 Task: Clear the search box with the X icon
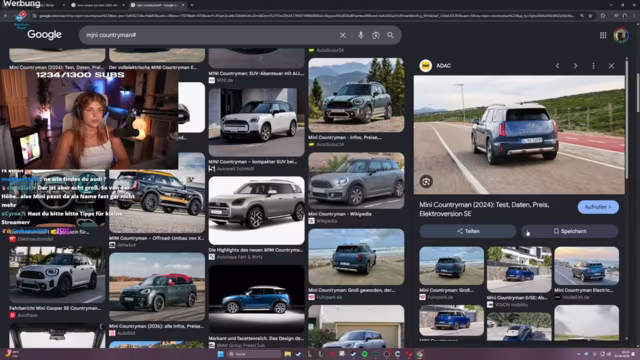click(x=342, y=36)
